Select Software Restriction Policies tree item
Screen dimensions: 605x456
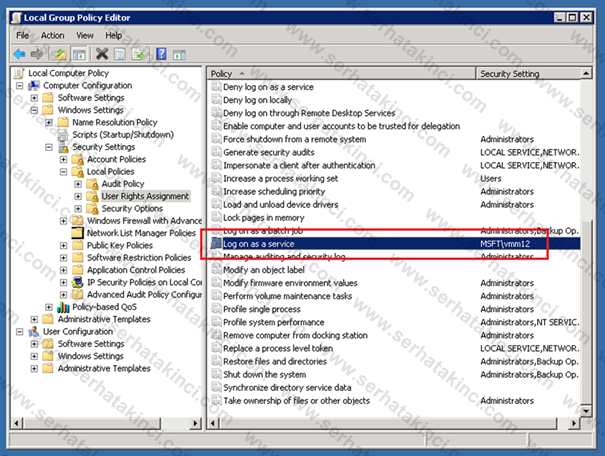point(139,258)
